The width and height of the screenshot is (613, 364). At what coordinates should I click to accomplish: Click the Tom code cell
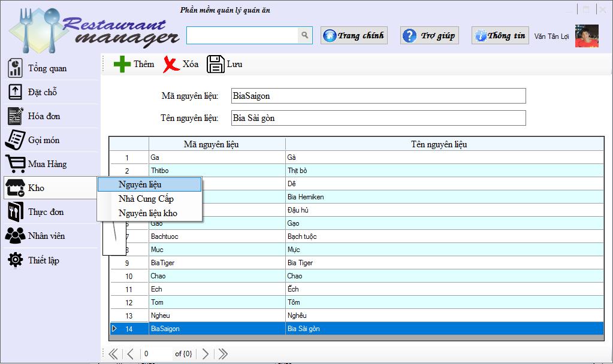[x=217, y=302]
